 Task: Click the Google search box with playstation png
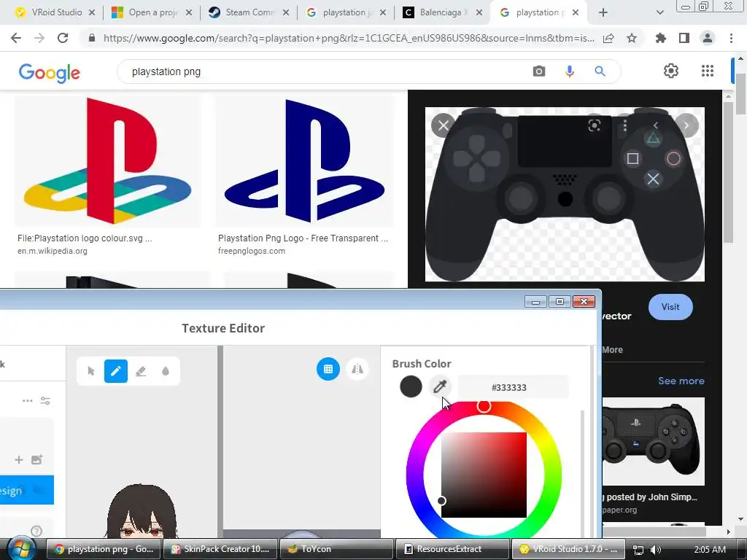[x=324, y=71]
